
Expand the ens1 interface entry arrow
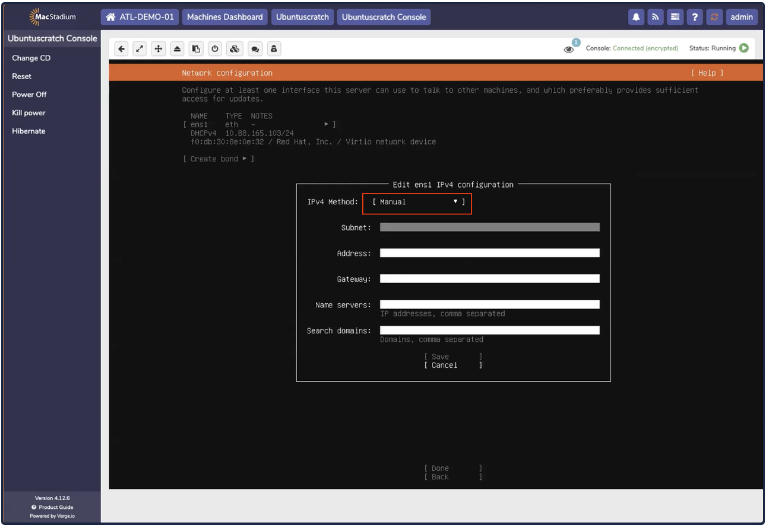[x=327, y=124]
